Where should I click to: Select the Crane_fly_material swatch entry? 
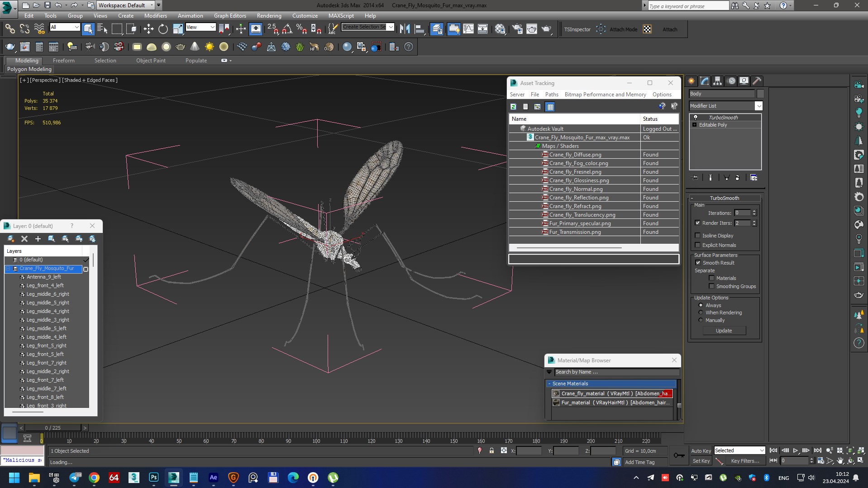[612, 393]
